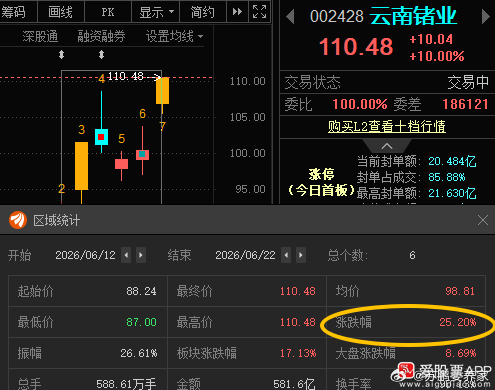Click the 委比 100.00% value

(360, 104)
